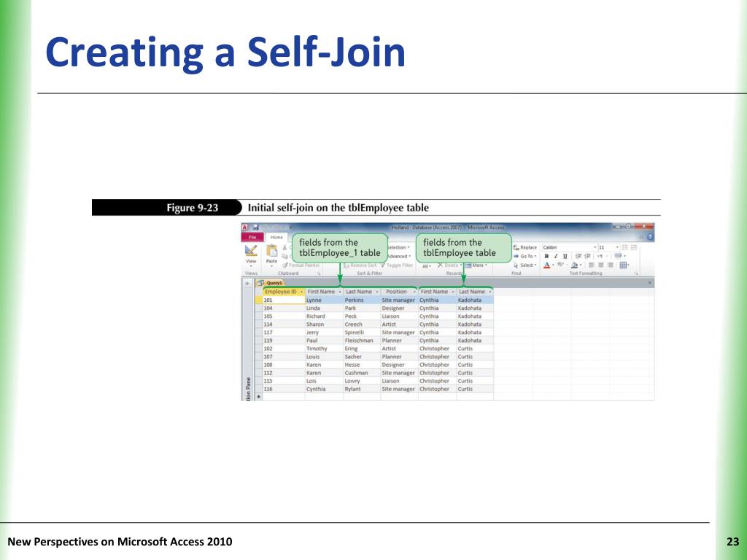Viewport: 747px width, 560px height.
Task: Open the File tab
Action: (x=252, y=237)
